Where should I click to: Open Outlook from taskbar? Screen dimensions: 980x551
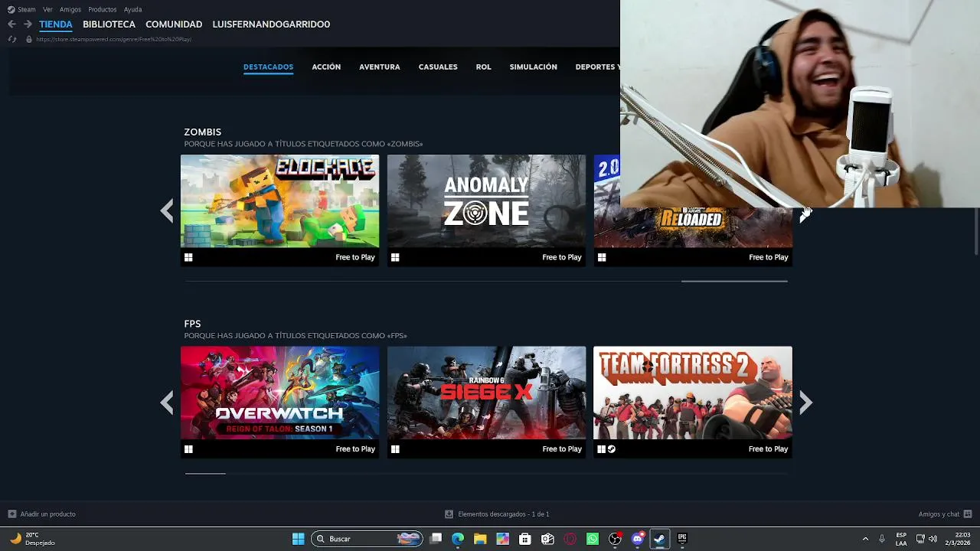(x=547, y=539)
